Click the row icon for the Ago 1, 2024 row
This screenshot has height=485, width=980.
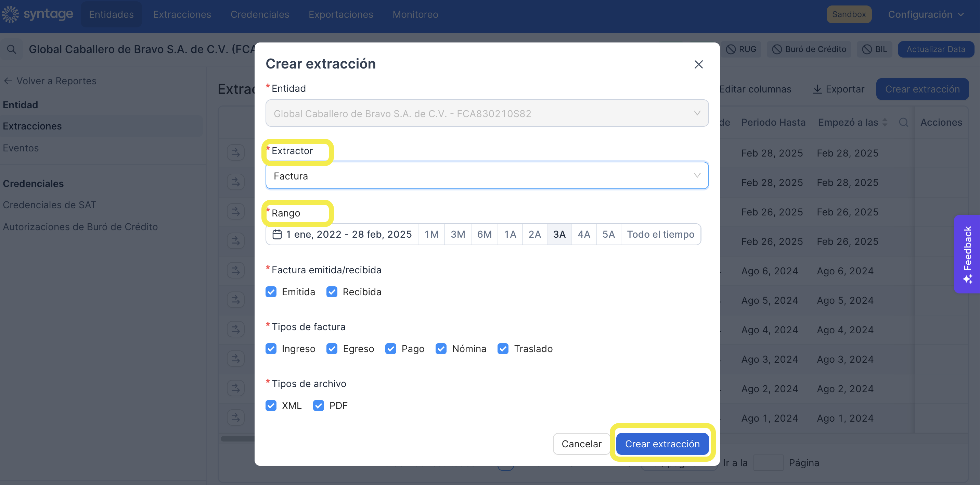(x=235, y=418)
